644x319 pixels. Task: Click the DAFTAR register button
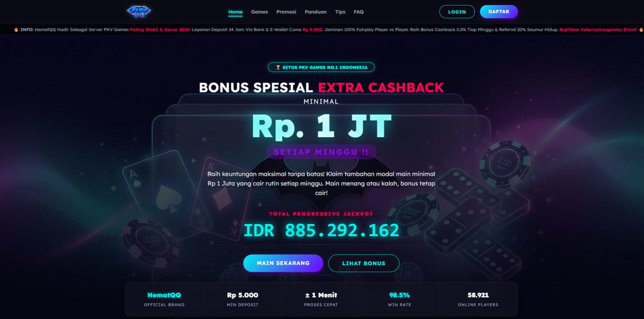(x=499, y=12)
